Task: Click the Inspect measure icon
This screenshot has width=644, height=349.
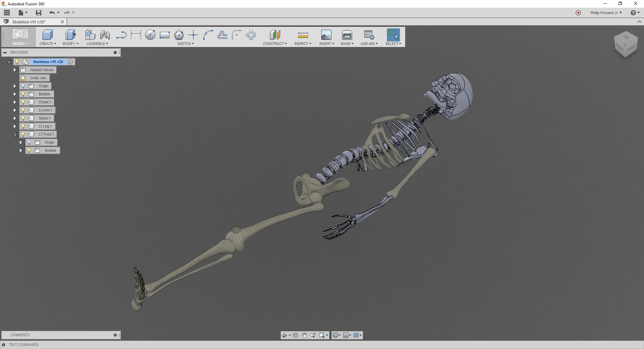Action: point(303,35)
